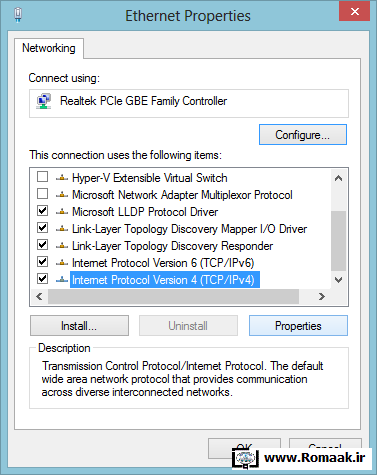This screenshot has height=475, width=377.
Task: Click the Realtek network adapter icon
Action: [x=44, y=101]
